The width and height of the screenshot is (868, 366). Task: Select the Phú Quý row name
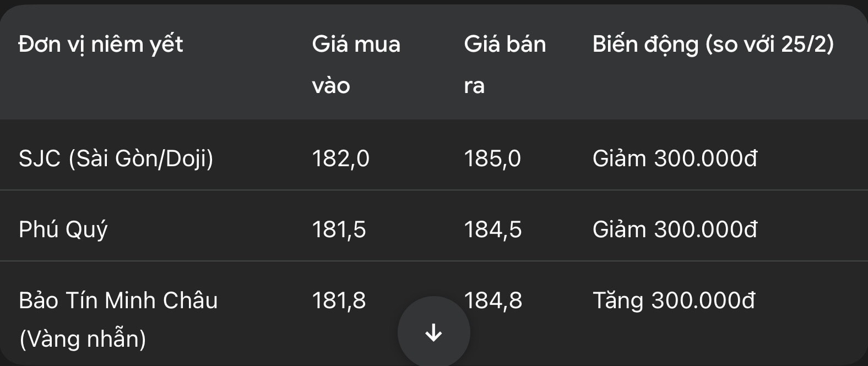(63, 230)
